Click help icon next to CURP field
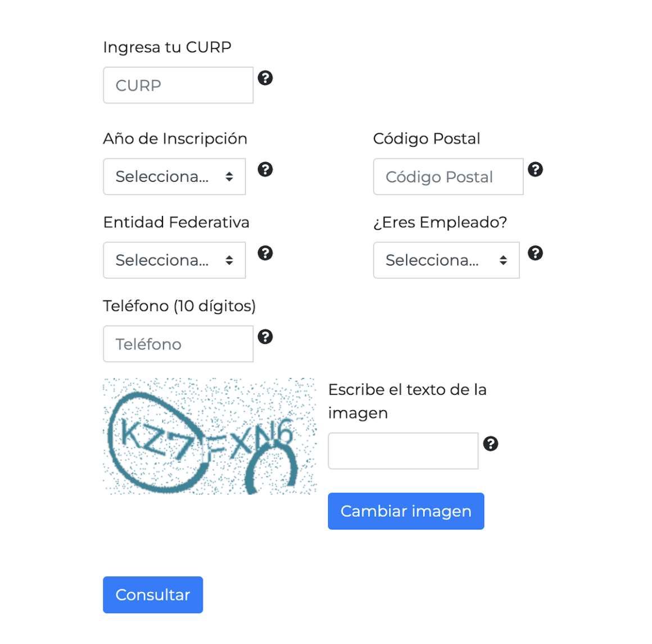The width and height of the screenshot is (652, 644). (265, 78)
